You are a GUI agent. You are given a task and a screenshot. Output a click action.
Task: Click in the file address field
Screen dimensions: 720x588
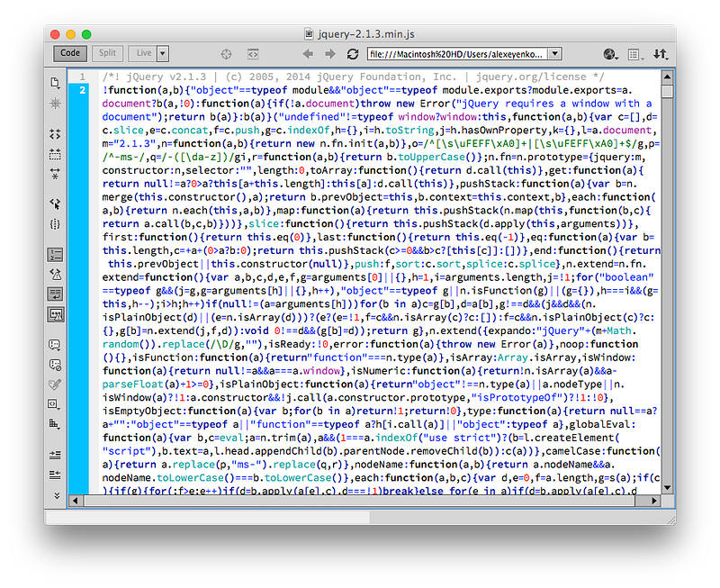[458, 54]
